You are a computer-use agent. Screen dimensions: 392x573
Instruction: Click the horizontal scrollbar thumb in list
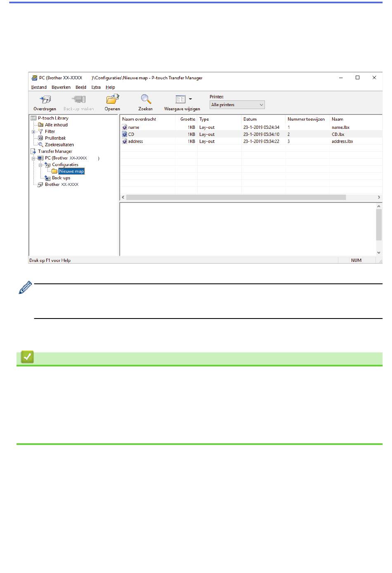(236, 197)
